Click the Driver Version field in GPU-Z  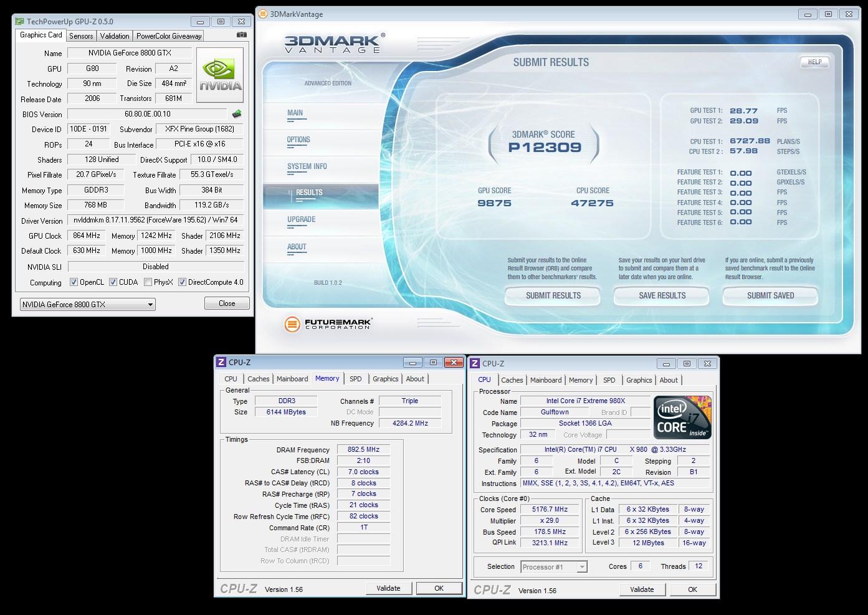pos(156,220)
